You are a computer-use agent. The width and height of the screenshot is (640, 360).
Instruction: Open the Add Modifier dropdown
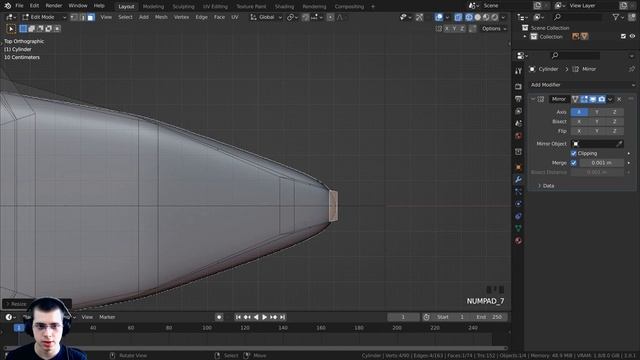point(582,85)
